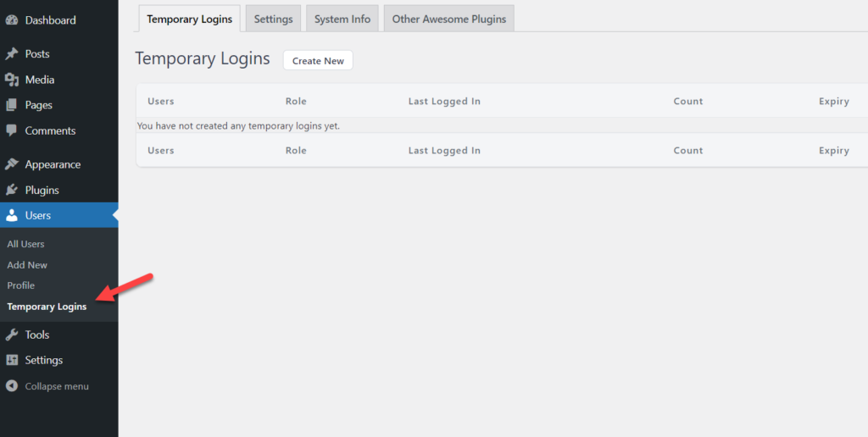
Task: Click the Media library icon
Action: 12,80
